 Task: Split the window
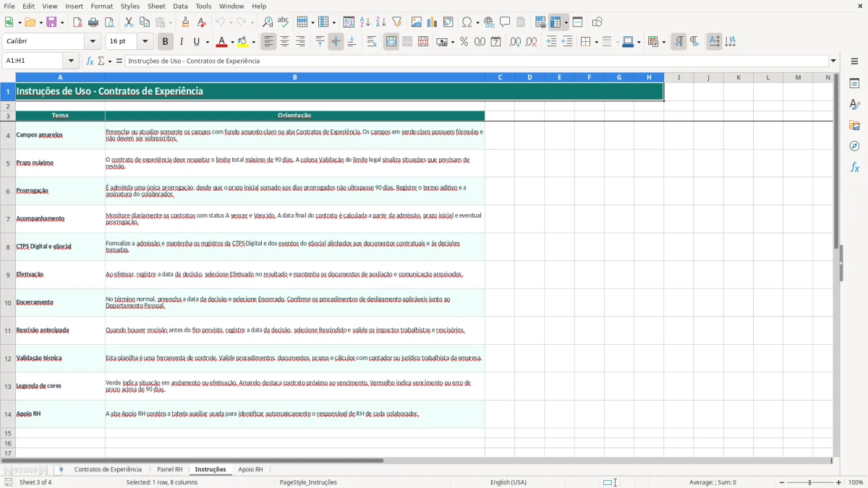click(577, 22)
